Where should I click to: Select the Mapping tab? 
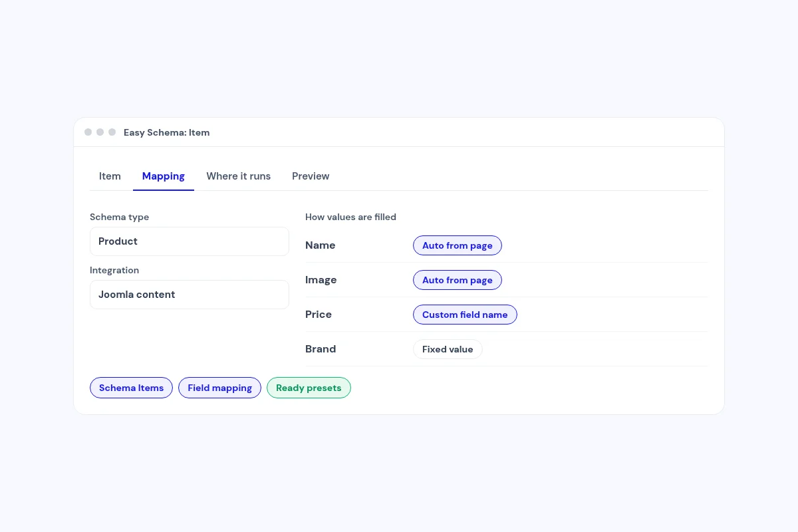pos(164,176)
